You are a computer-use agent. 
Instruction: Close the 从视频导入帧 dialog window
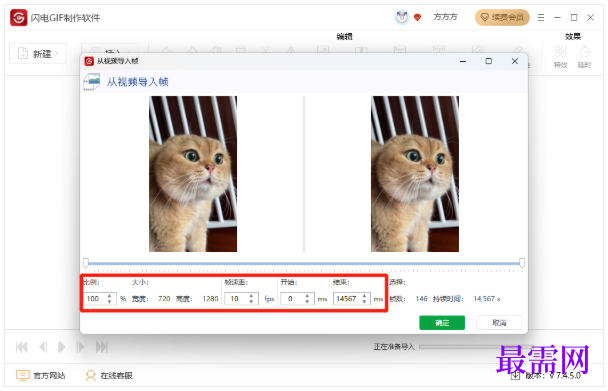515,61
